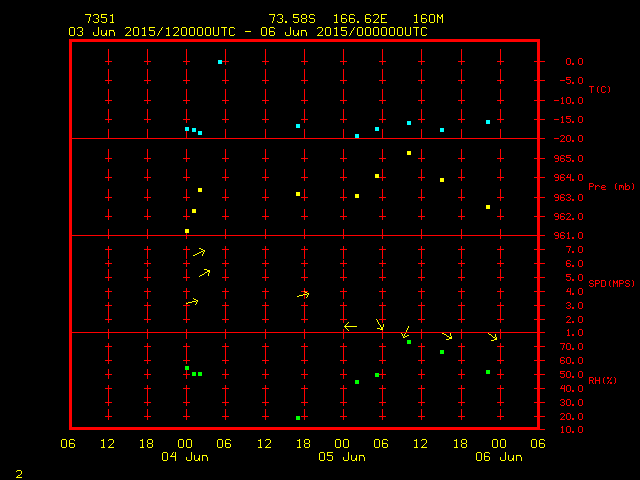This screenshot has height=480, width=640.
Task: Click the 04 Jun date label
Action: click(185, 457)
